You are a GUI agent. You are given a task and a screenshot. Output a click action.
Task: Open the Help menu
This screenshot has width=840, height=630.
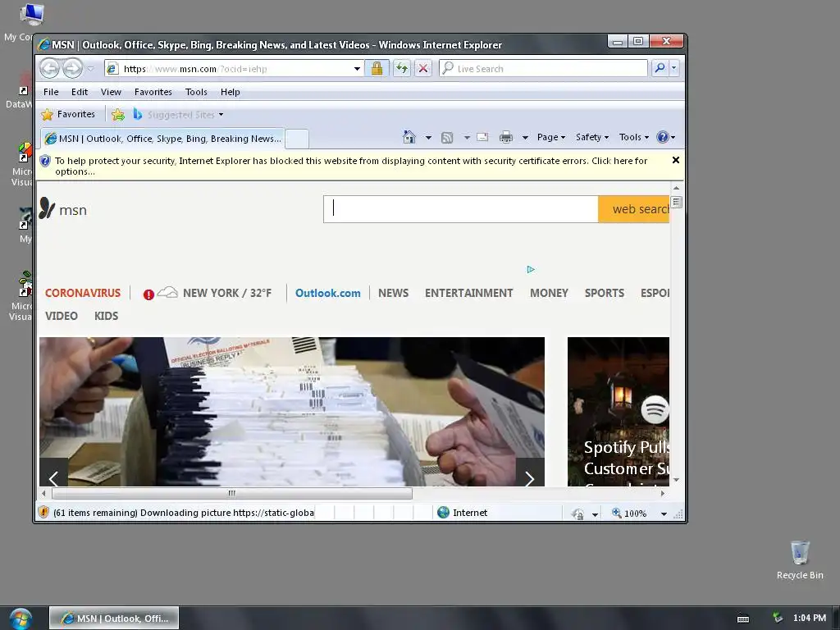231,92
